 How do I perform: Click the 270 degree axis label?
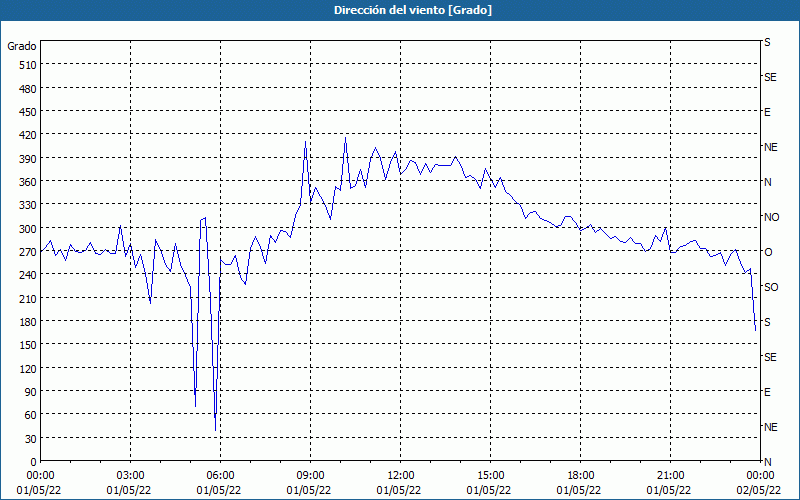[28, 252]
